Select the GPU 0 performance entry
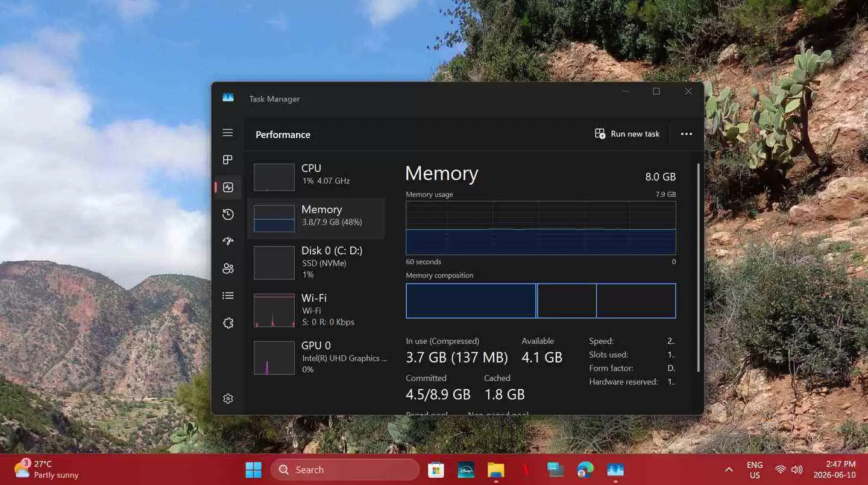The image size is (868, 485). click(x=316, y=357)
